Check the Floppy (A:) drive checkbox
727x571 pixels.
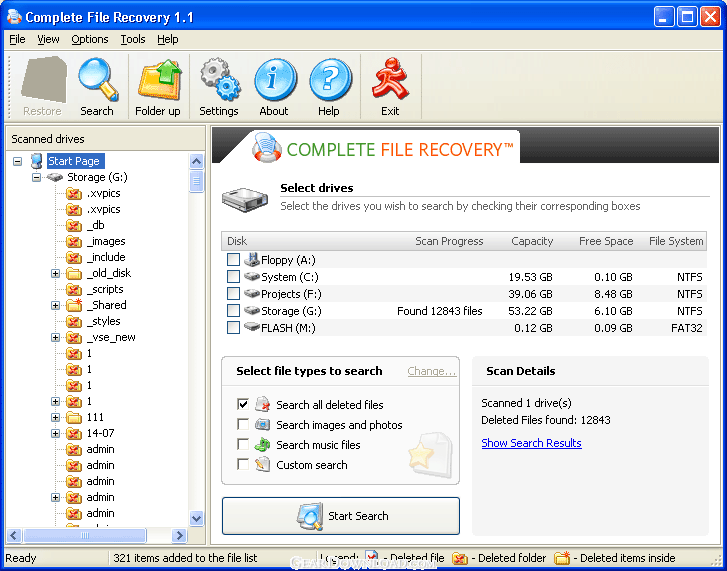233,260
